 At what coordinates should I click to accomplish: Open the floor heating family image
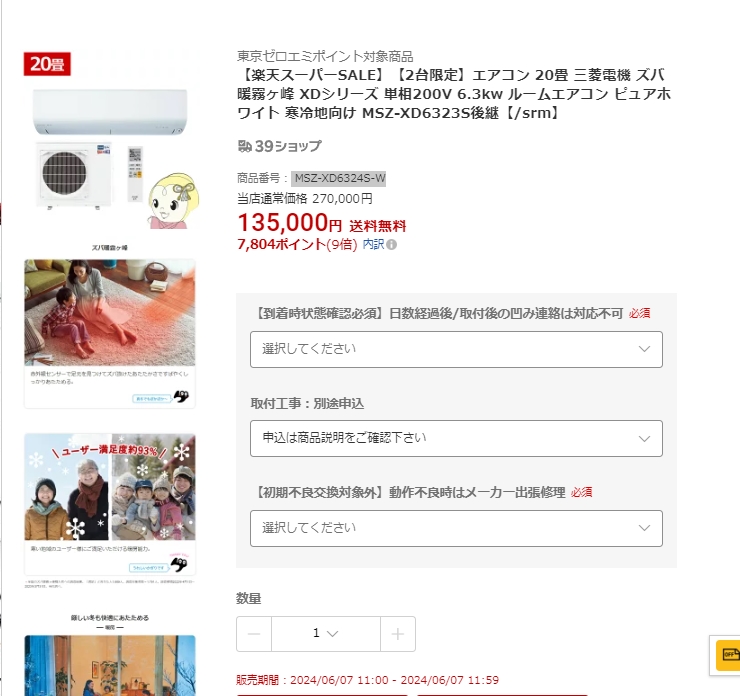click(110, 334)
